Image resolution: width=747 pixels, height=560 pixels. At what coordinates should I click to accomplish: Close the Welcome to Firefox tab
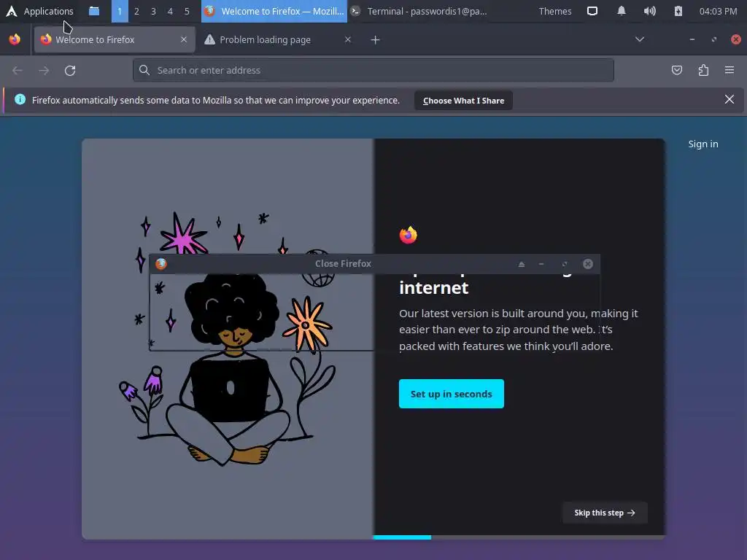[184, 39]
